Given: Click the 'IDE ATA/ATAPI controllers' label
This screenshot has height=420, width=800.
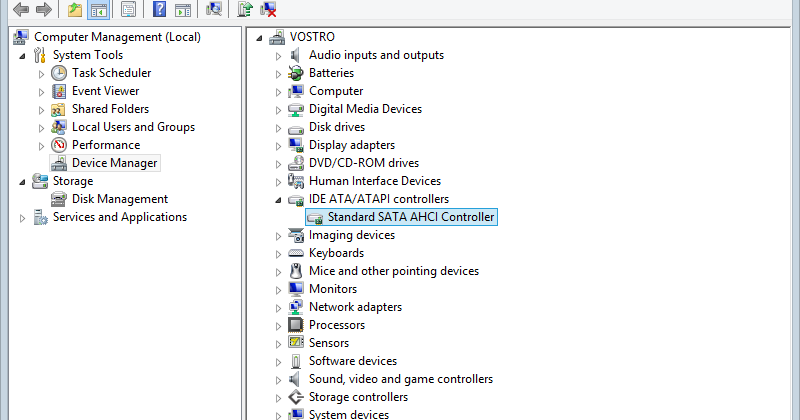Looking at the screenshot, I should [379, 199].
